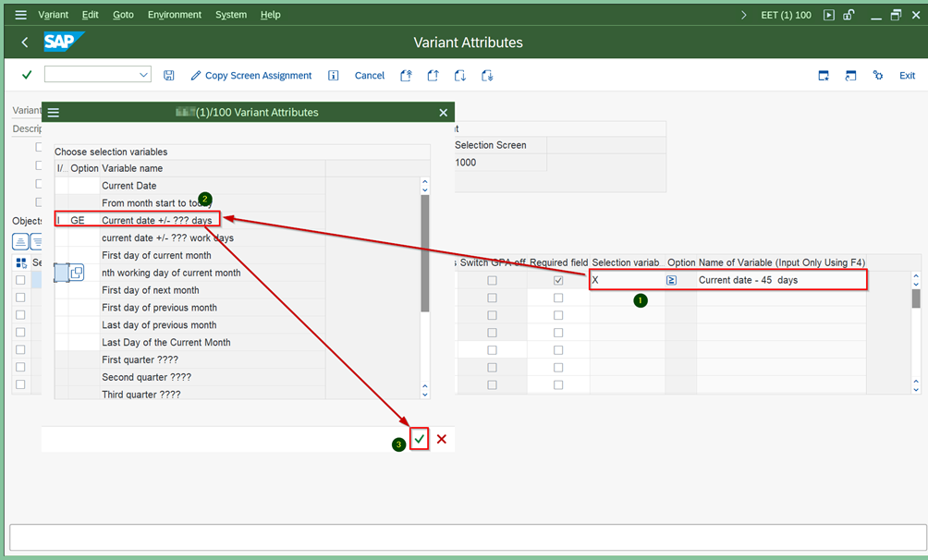The height and width of the screenshot is (560, 928).
Task: Open the hamburger menu in dialog title bar
Action: [54, 113]
